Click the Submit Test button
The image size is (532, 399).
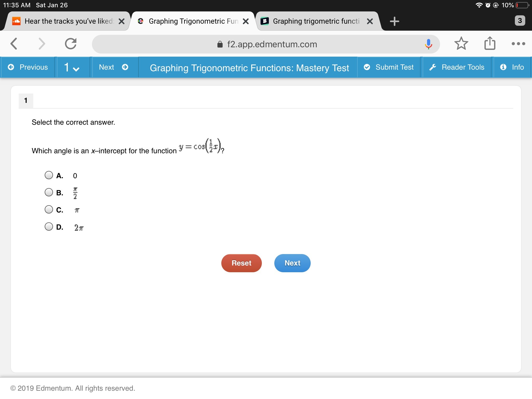(389, 67)
